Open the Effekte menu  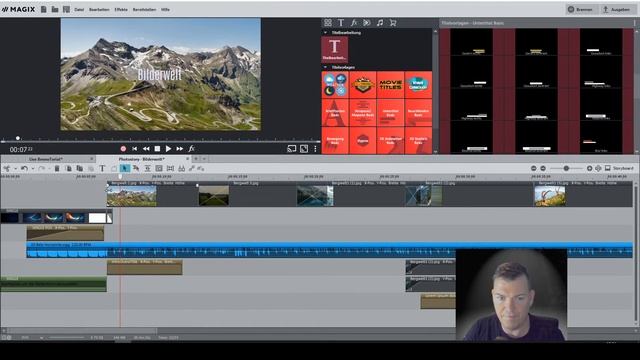(121, 9)
